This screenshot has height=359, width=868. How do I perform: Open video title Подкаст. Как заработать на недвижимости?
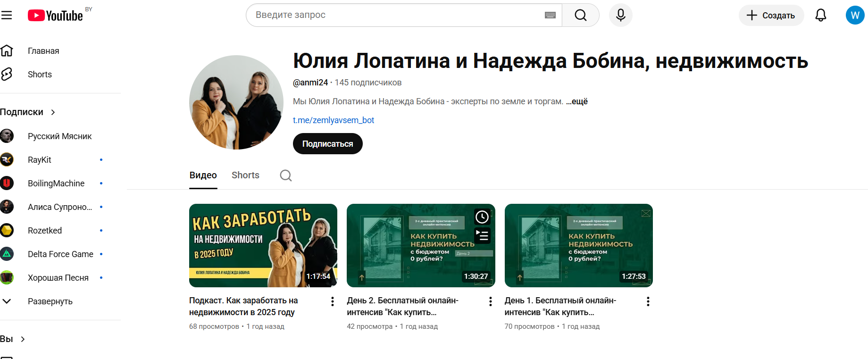click(x=243, y=306)
